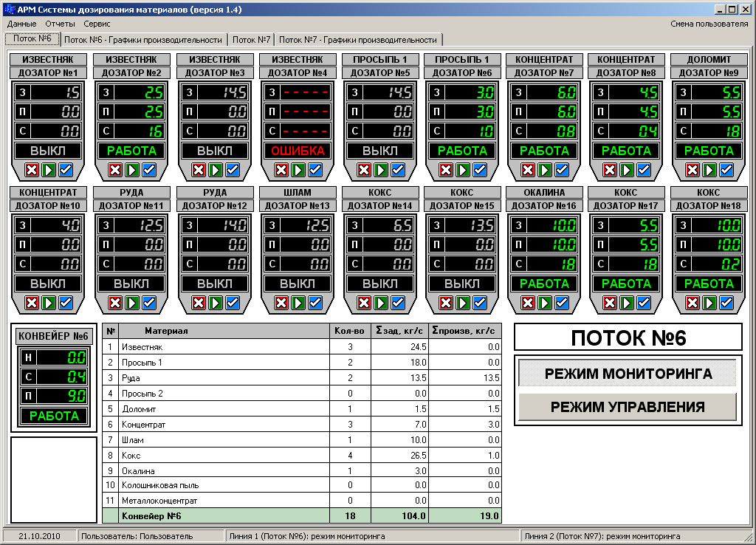
Task: Toggle blue checkmark on Дозатор №2
Action: coord(149,170)
